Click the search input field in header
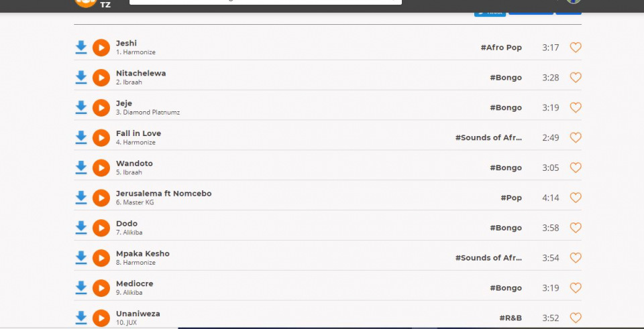644x329 pixels. 265,2
